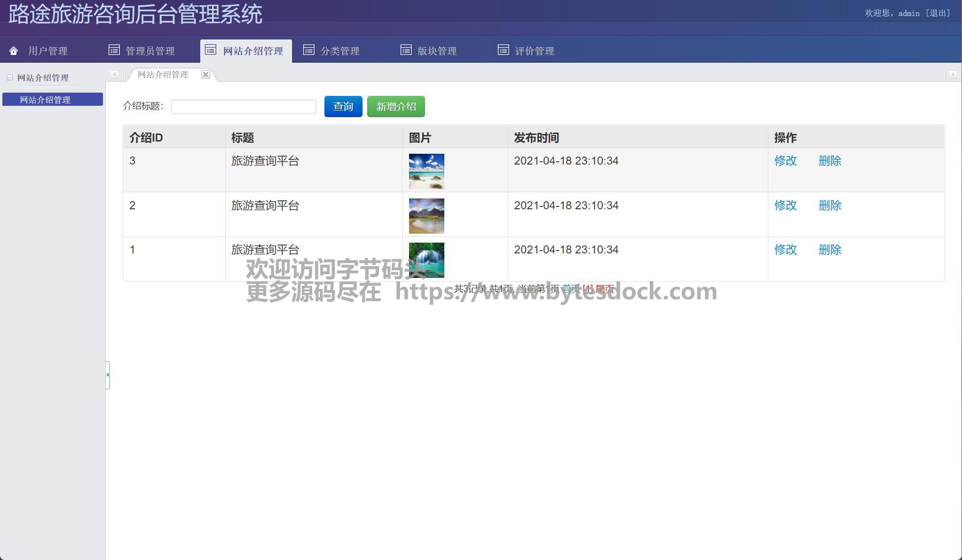Image resolution: width=962 pixels, height=560 pixels.
Task: Collapse the 网站介绍管理 sidebar group
Action: point(10,78)
